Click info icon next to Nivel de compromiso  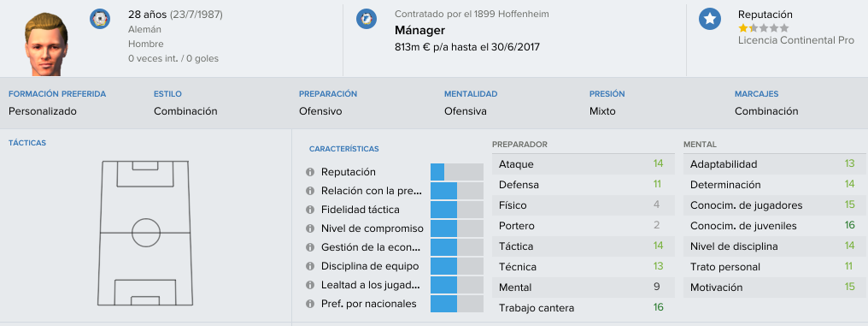point(310,228)
